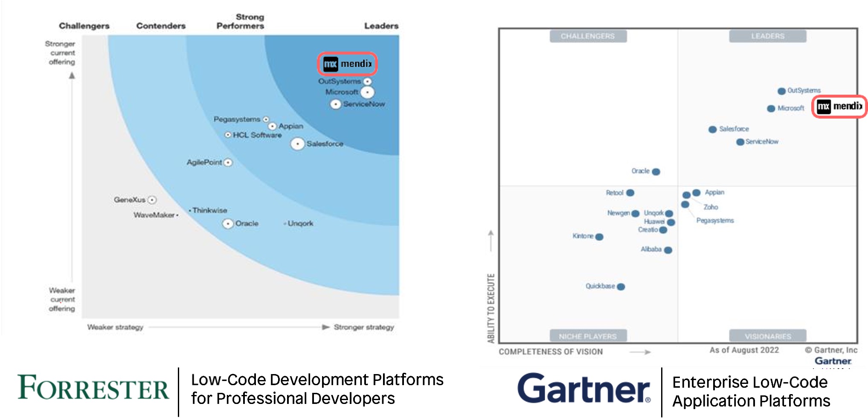868x418 pixels.
Task: Click the Mendix logo in the Gartner quadrant
Action: (x=839, y=106)
